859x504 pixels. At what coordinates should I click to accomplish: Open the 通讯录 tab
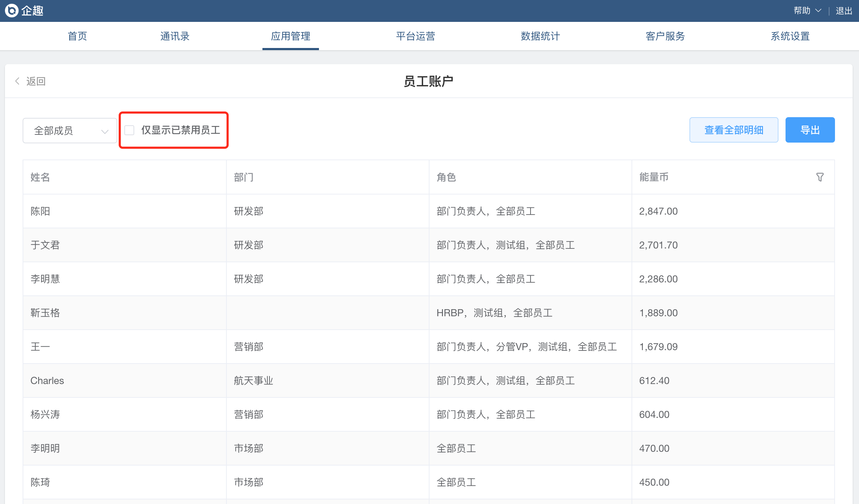click(x=175, y=36)
